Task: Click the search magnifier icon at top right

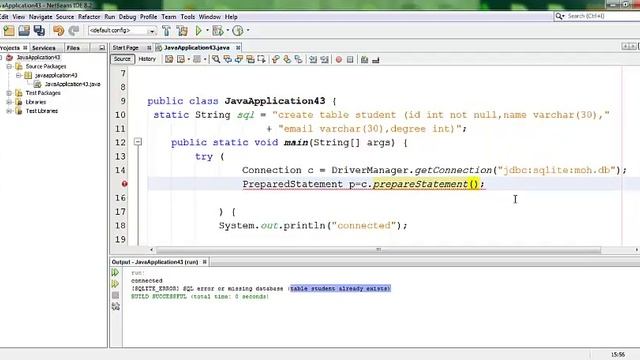Action: [559, 16]
